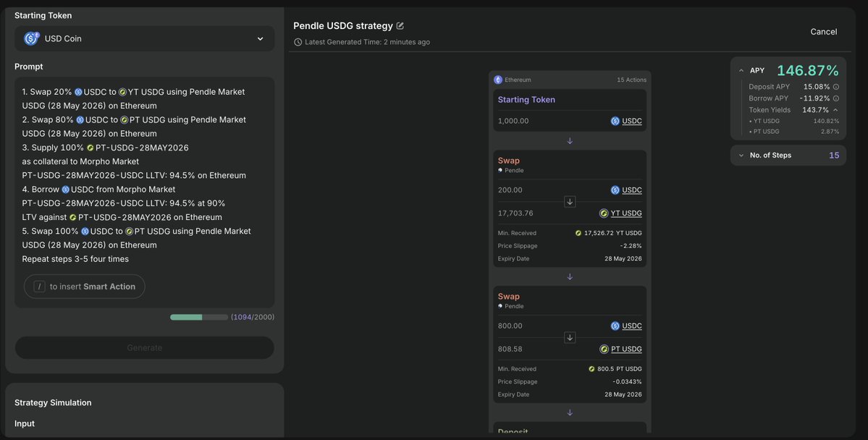Click PT-USDG-28MAY2026 chip in step 4
The height and width of the screenshot is (440, 868).
[x=120, y=218]
